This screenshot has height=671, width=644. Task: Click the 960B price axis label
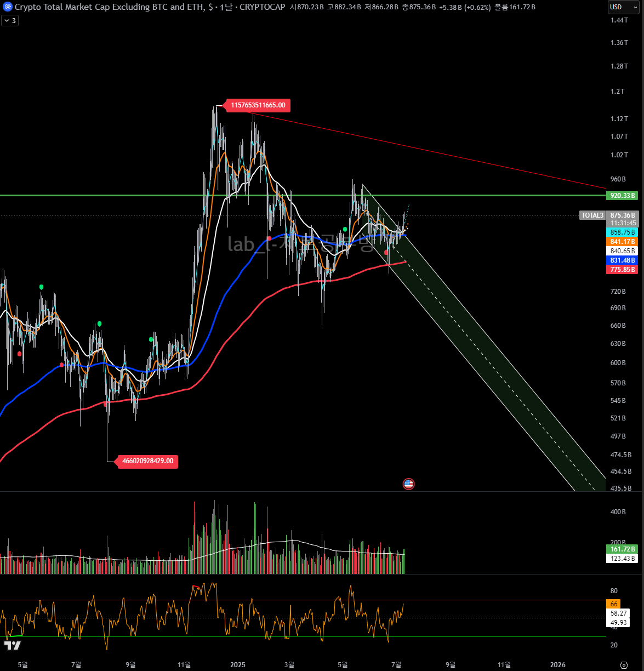point(618,179)
